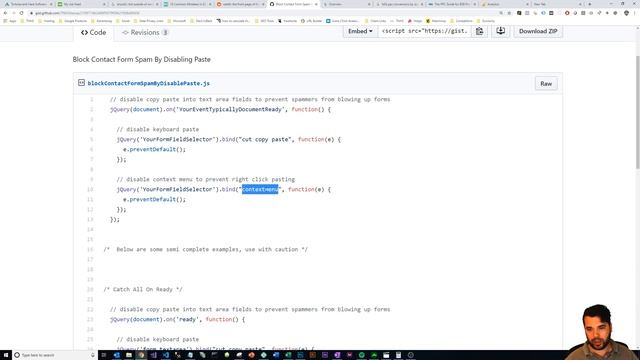Viewport: 640px width, 360px height.
Task: Switch to the Analytics browser tab
Action: [x=504, y=4]
